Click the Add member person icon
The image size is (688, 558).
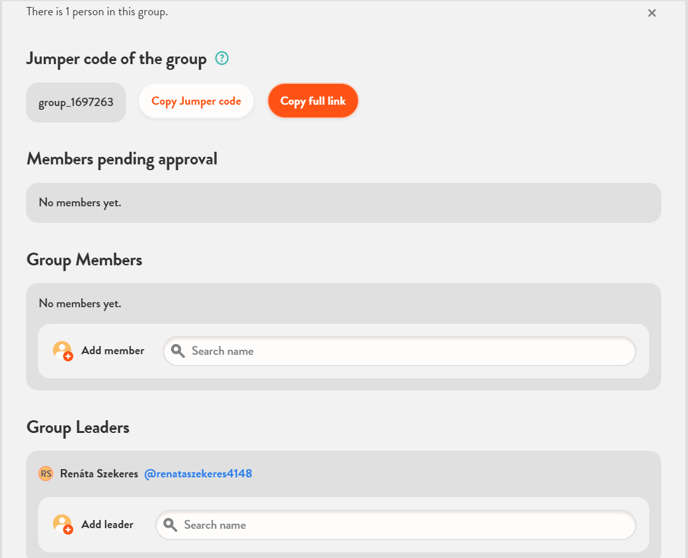tap(63, 351)
